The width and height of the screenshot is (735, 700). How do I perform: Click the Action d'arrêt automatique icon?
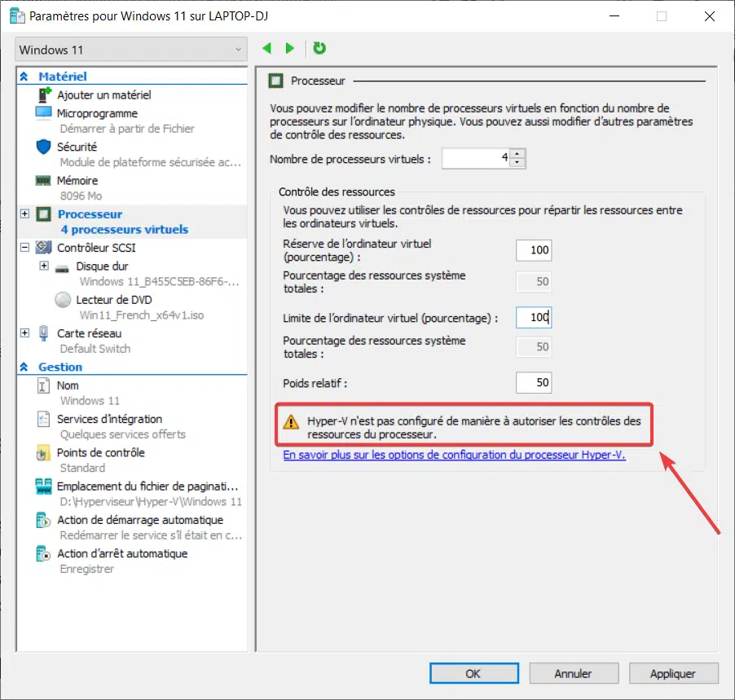pyautogui.click(x=43, y=553)
